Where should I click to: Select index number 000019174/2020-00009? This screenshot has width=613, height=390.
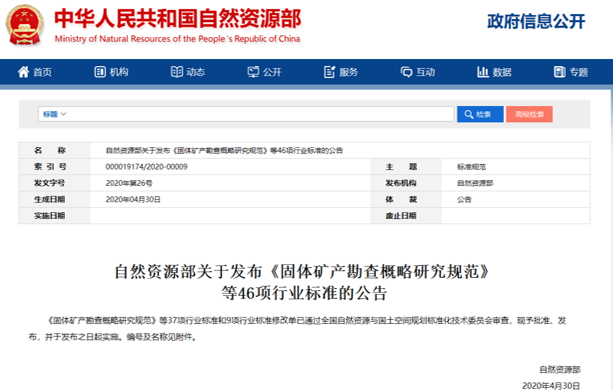147,167
